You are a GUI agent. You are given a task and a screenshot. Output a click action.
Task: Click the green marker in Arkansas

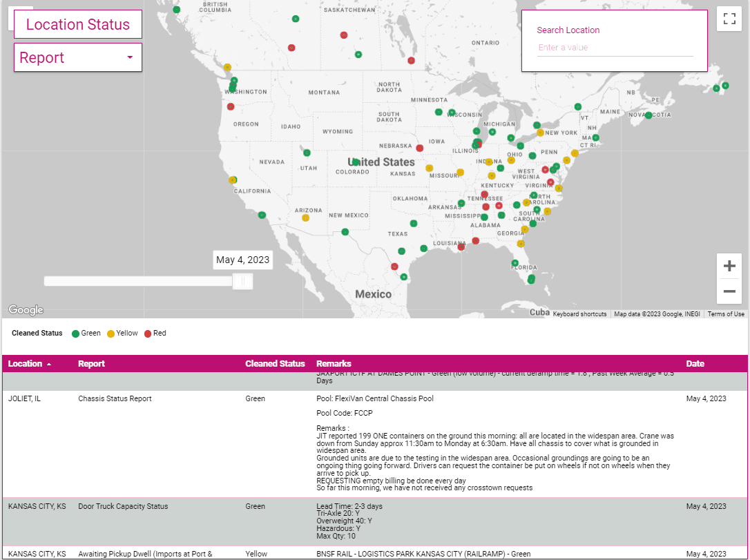[461, 203]
